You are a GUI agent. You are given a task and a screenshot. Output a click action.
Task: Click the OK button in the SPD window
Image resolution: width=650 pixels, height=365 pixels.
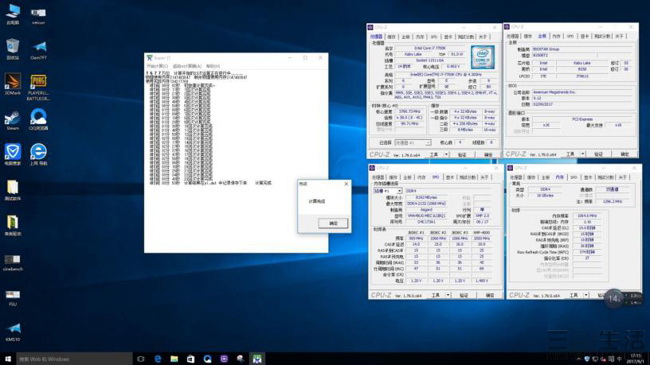click(490, 295)
